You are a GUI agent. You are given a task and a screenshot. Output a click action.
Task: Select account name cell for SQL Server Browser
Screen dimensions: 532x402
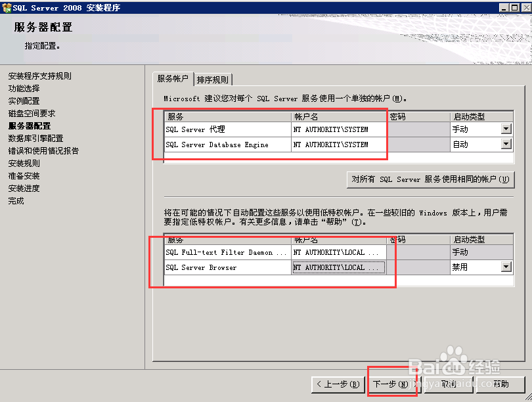(x=339, y=267)
